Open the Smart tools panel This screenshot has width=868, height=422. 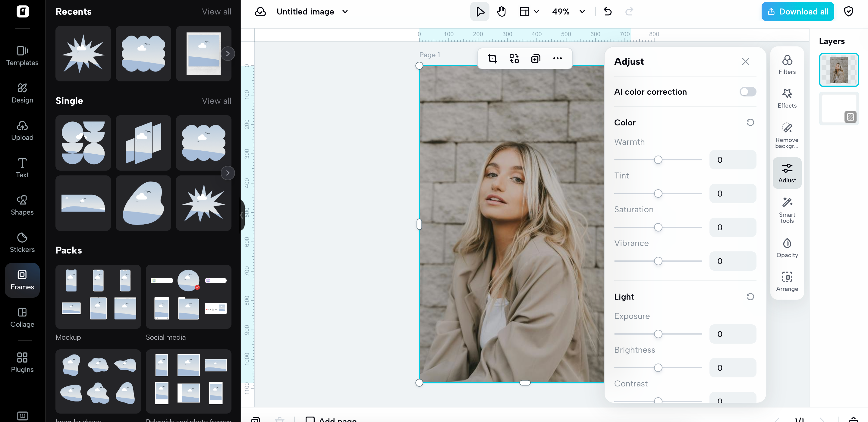[787, 210]
